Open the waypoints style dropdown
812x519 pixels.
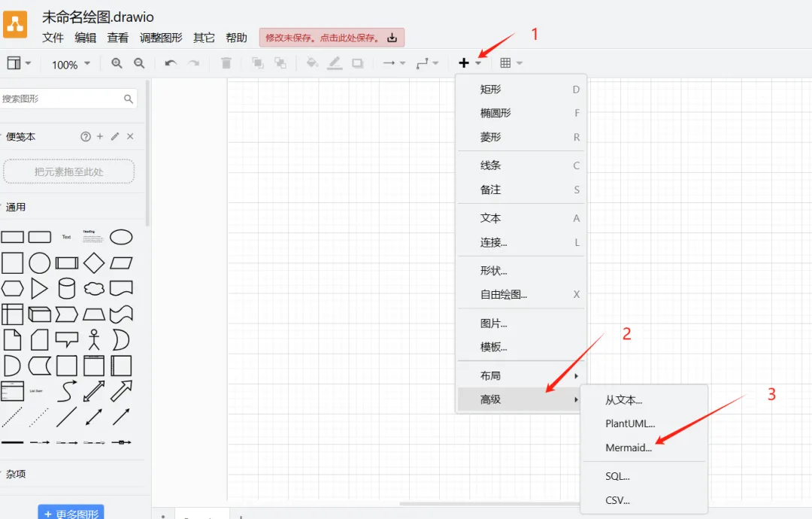click(427, 63)
